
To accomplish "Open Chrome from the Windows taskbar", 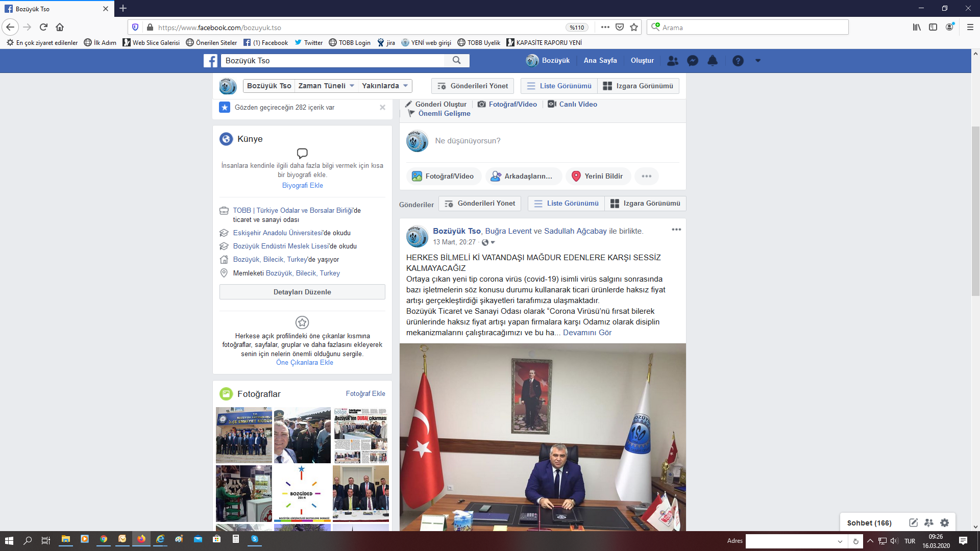I will click(x=104, y=539).
